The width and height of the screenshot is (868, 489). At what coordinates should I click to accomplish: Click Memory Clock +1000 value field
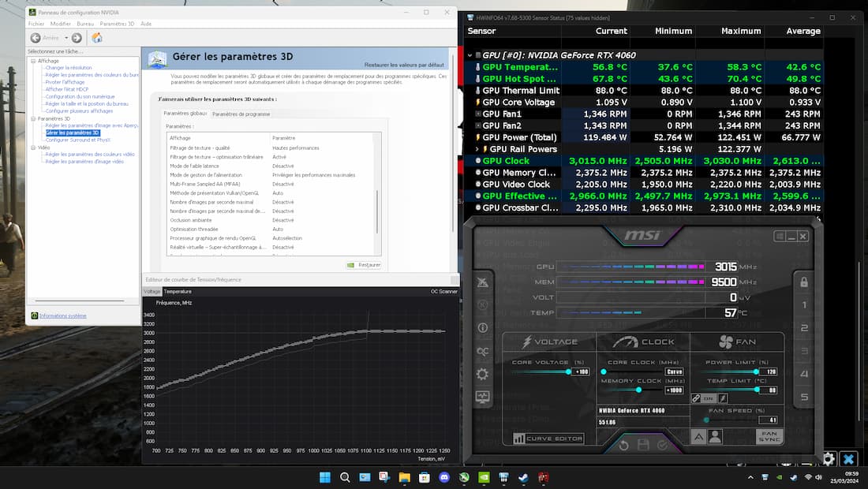674,390
